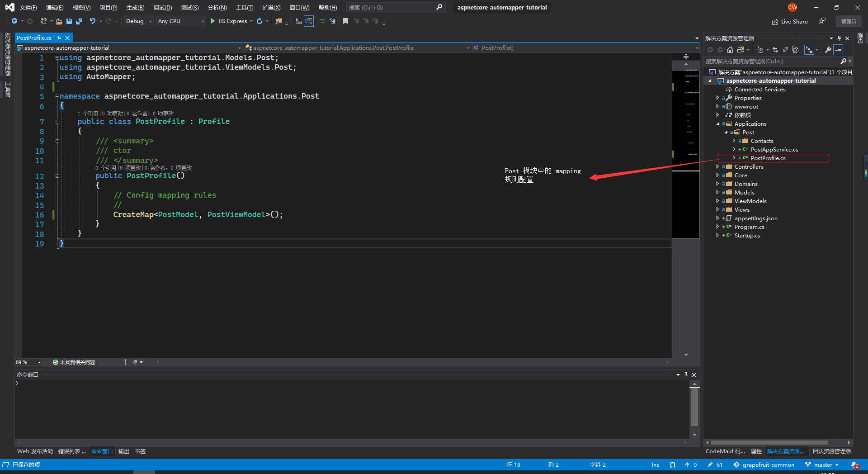
Task: Open the 调试(D) menu
Action: coord(163,8)
